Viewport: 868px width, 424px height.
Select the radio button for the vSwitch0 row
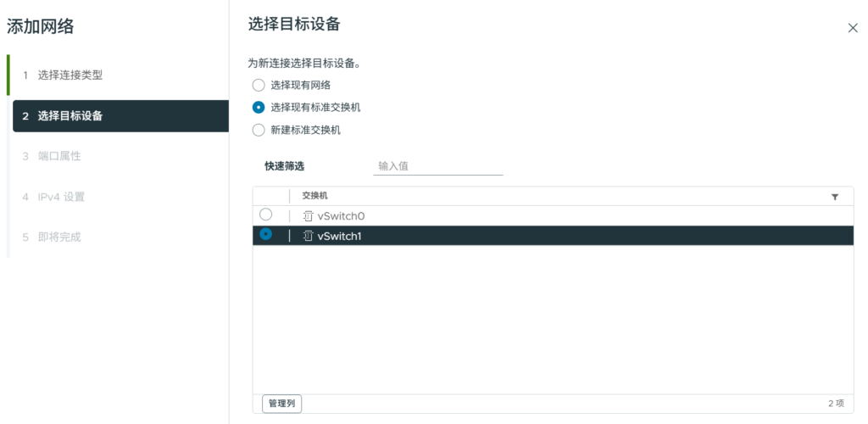coord(265,215)
